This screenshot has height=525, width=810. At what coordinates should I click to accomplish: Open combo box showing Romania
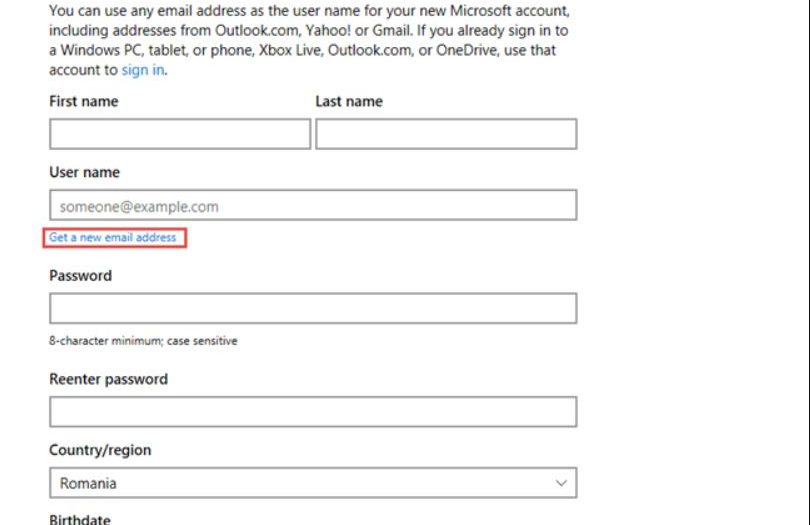pos(313,483)
